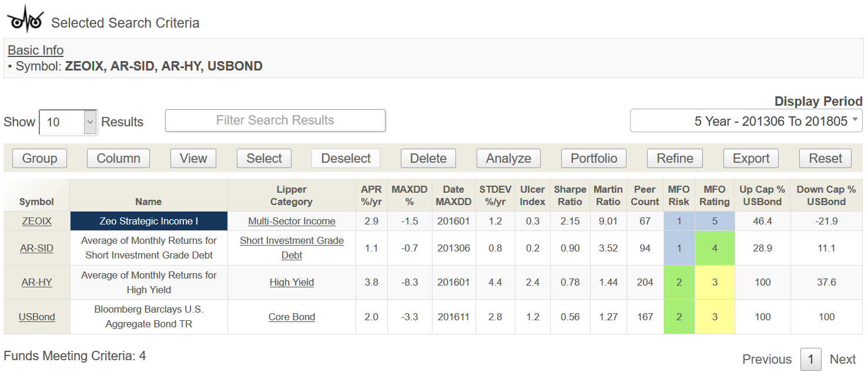
Task: Open the Show results count dropdown
Action: tap(68, 122)
